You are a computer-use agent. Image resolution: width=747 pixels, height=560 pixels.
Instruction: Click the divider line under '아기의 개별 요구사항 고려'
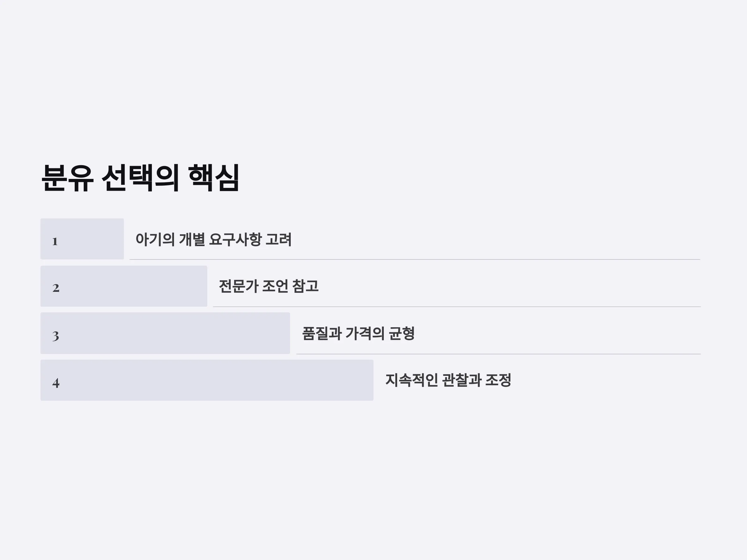click(415, 259)
